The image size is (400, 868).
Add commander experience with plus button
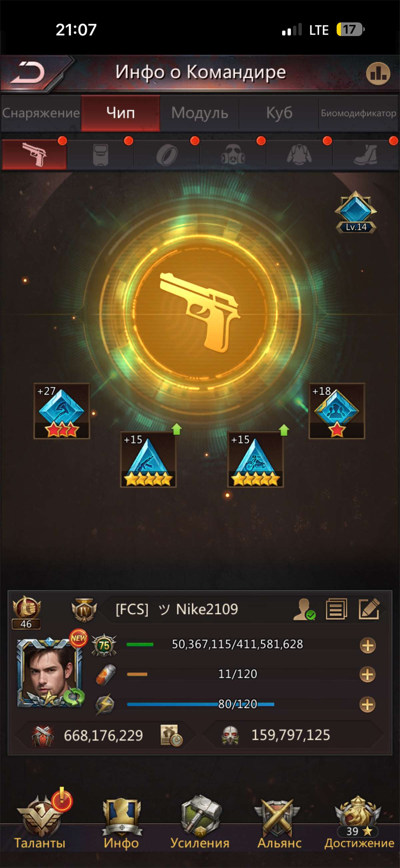(368, 646)
